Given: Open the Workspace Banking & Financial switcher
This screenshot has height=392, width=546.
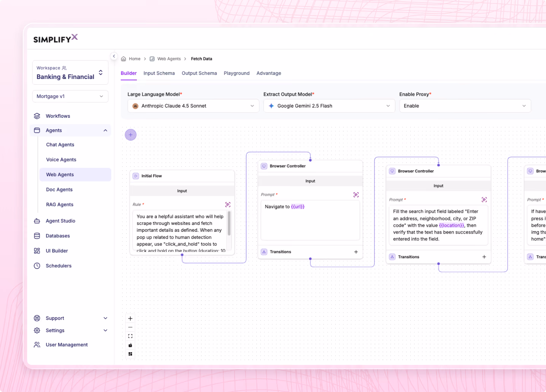Looking at the screenshot, I should 70,73.
